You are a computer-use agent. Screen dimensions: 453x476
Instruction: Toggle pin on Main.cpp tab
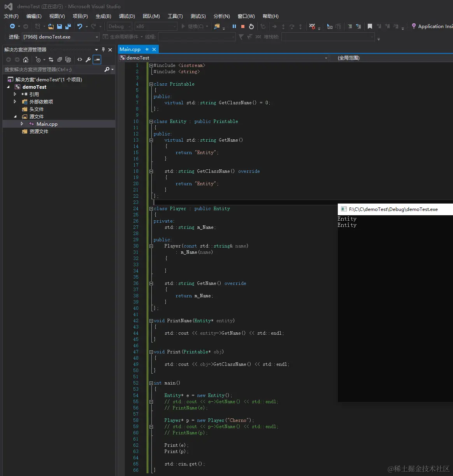147,49
